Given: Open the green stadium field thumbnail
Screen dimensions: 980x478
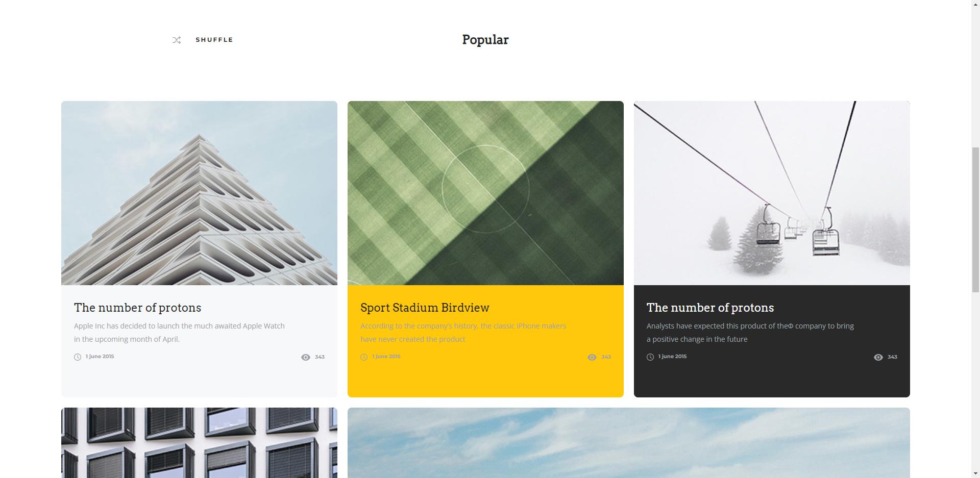Looking at the screenshot, I should [x=485, y=193].
